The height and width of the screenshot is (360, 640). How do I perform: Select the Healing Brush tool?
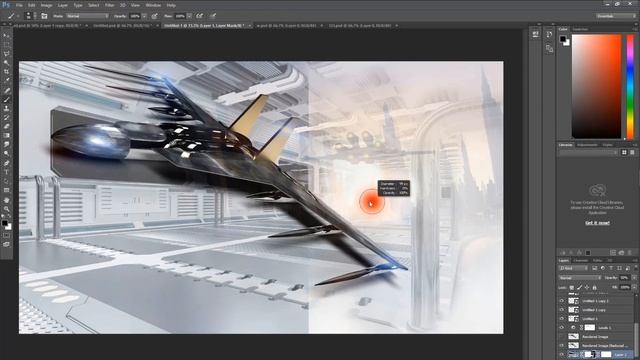(x=6, y=91)
